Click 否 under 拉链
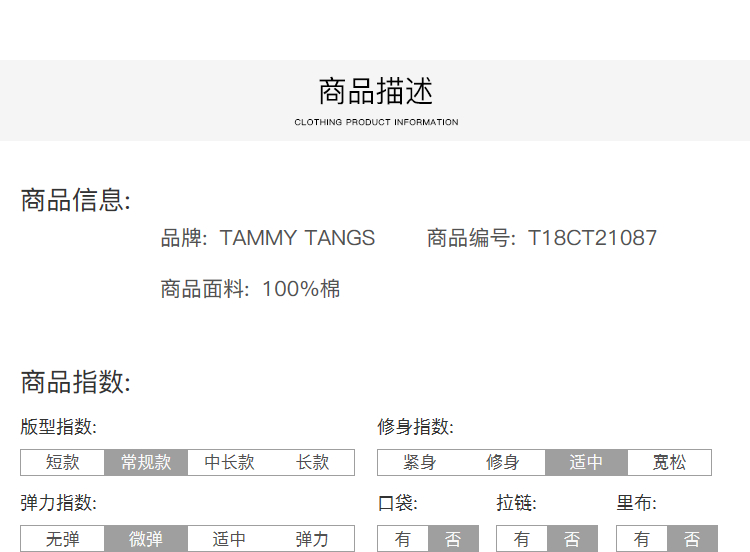The image size is (750, 552). [x=572, y=539]
